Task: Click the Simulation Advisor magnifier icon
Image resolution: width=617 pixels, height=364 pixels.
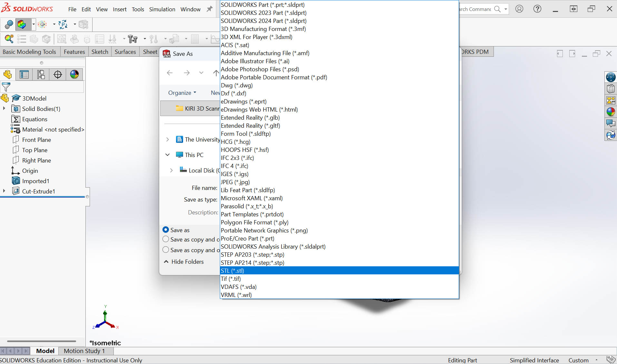Action: point(9,39)
